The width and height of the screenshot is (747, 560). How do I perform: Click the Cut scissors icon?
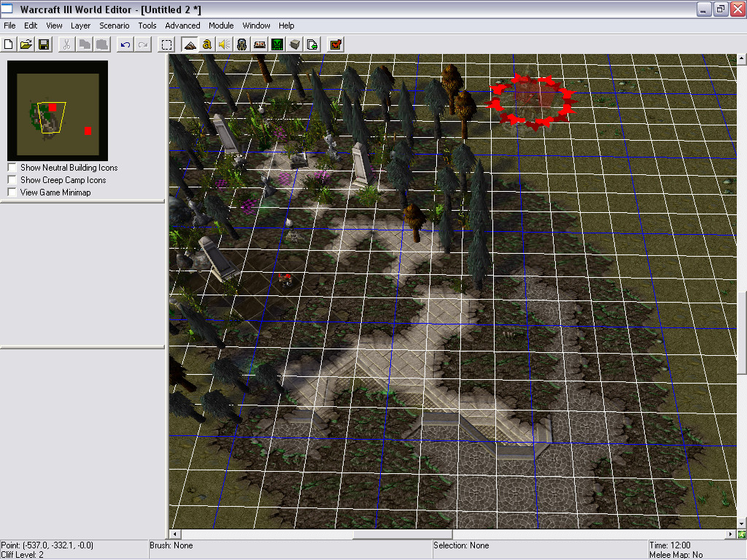(66, 44)
